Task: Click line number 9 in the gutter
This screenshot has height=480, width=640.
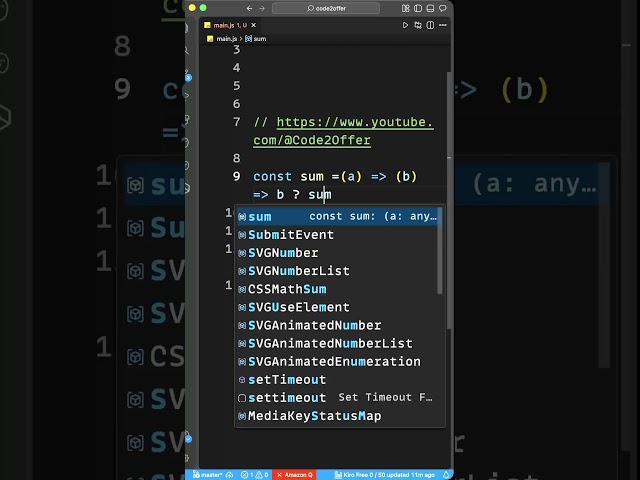Action: coord(237,176)
